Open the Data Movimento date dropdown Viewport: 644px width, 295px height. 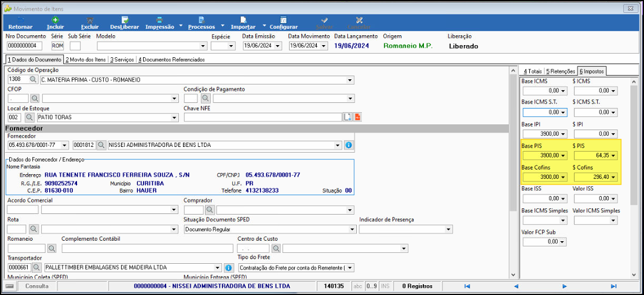click(324, 46)
